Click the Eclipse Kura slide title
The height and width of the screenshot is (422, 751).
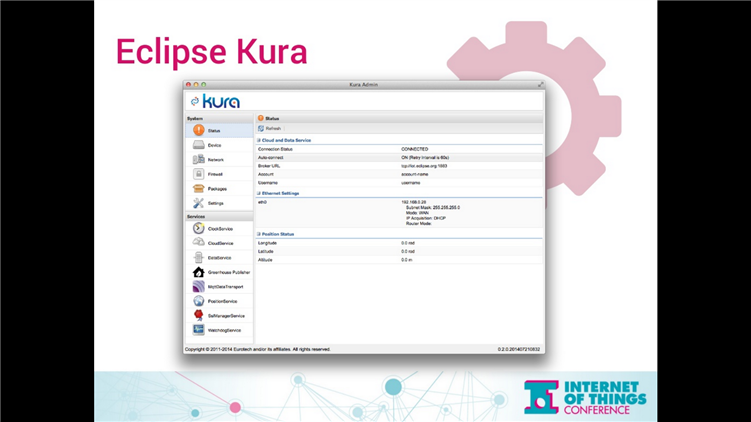211,52
